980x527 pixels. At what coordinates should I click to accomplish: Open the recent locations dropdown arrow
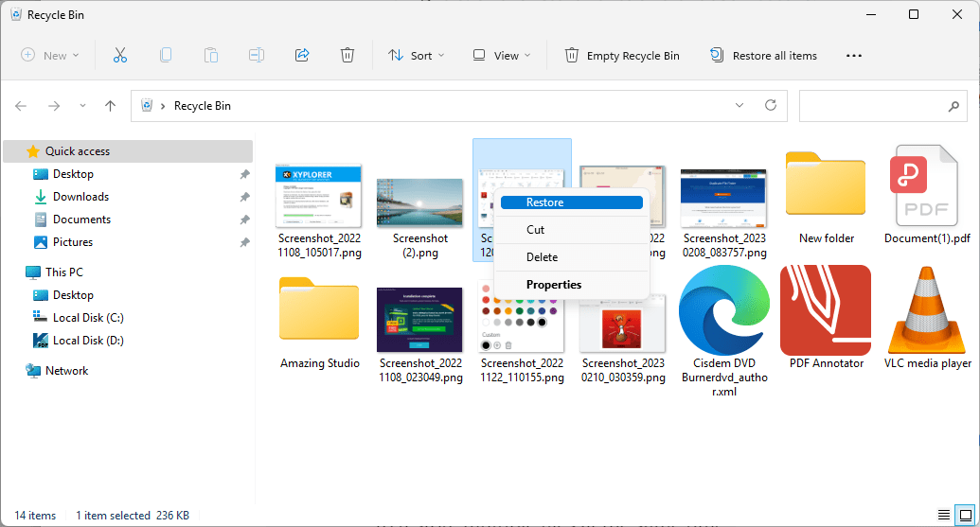(82, 106)
